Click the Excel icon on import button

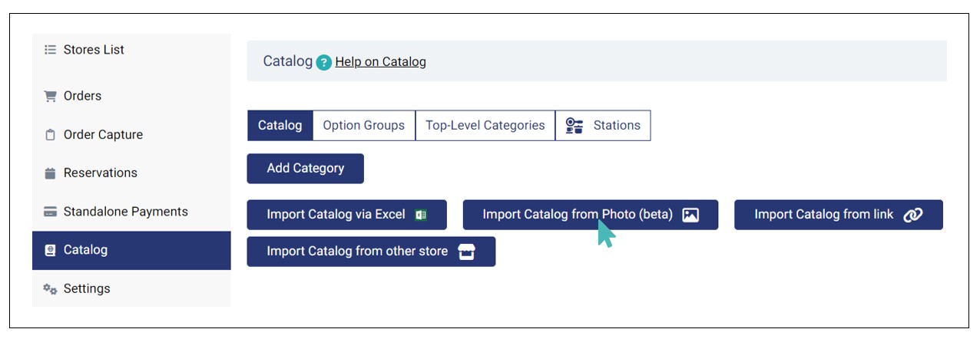coord(421,215)
